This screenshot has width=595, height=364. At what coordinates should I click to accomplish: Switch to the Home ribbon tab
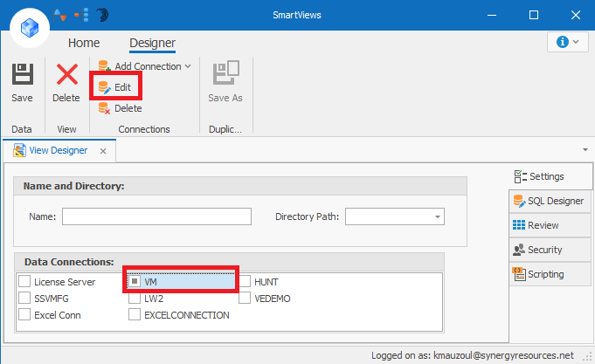coord(84,43)
